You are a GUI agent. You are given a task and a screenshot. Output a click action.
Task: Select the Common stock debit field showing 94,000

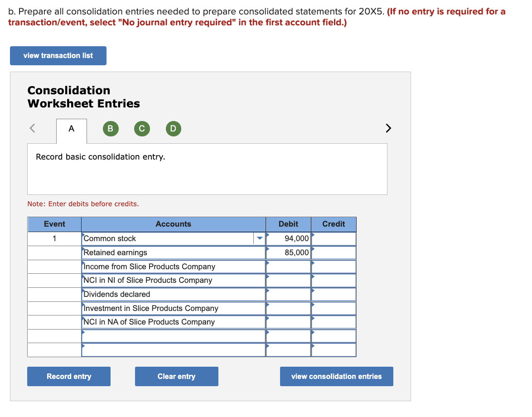pos(288,238)
